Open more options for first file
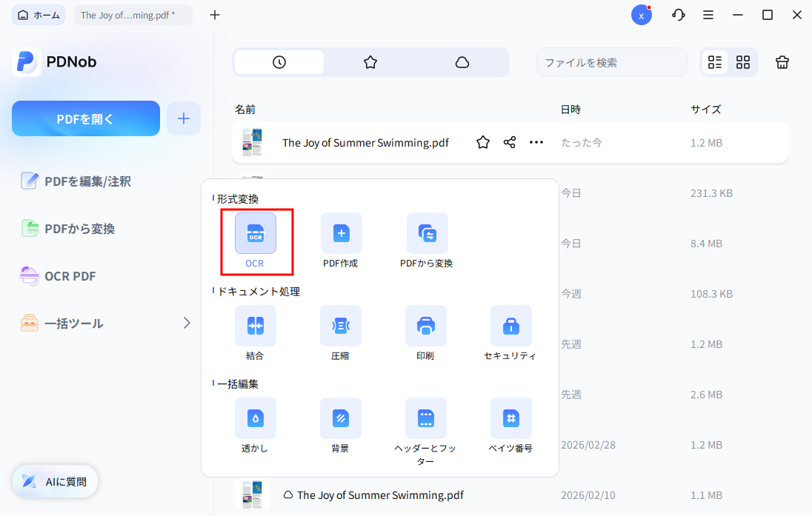The image size is (812, 516). 536,143
